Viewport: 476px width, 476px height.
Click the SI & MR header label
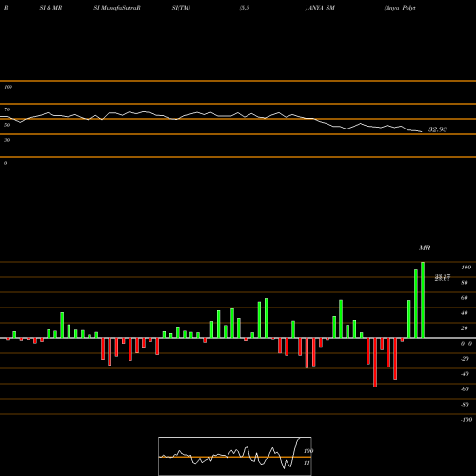[x=50, y=8]
